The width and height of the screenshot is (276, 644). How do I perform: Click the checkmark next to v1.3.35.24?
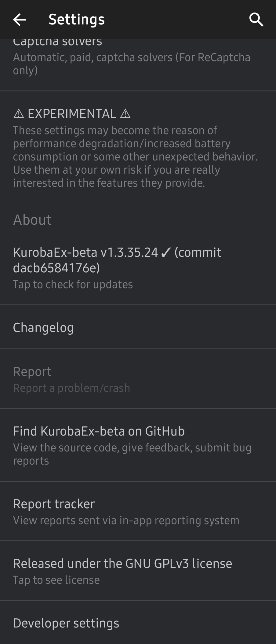[x=166, y=252]
